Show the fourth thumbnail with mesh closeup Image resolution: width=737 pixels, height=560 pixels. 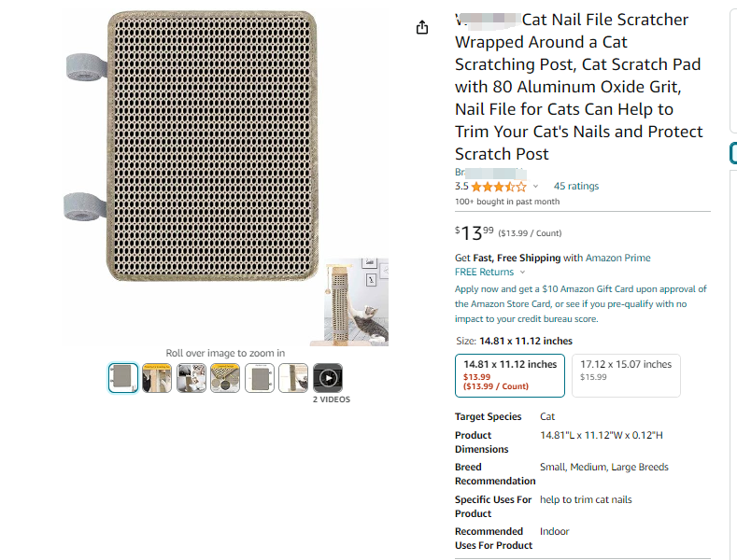(x=225, y=378)
